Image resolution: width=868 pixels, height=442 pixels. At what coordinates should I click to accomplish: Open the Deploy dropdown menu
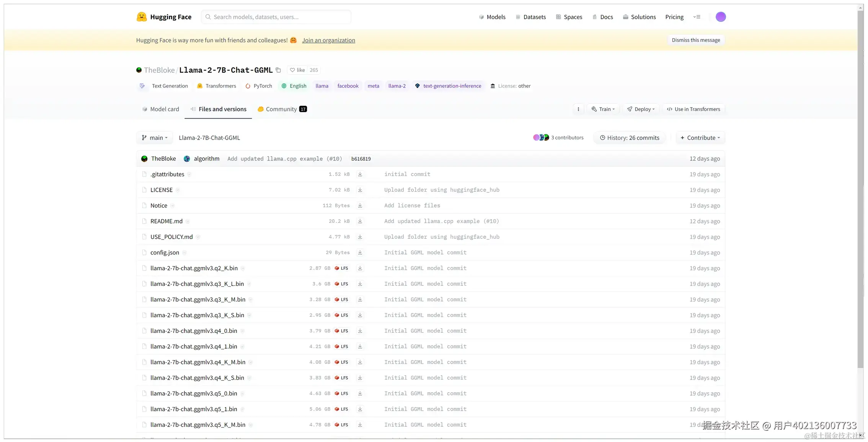click(x=641, y=109)
